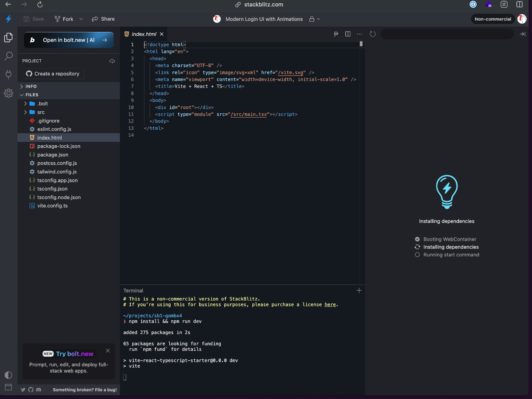Open tailwind.config.js file

tap(68, 172)
